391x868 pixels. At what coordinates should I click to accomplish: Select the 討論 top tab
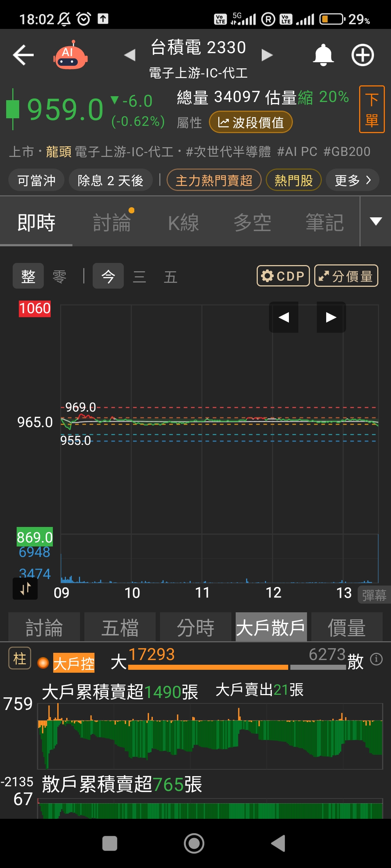point(112,222)
